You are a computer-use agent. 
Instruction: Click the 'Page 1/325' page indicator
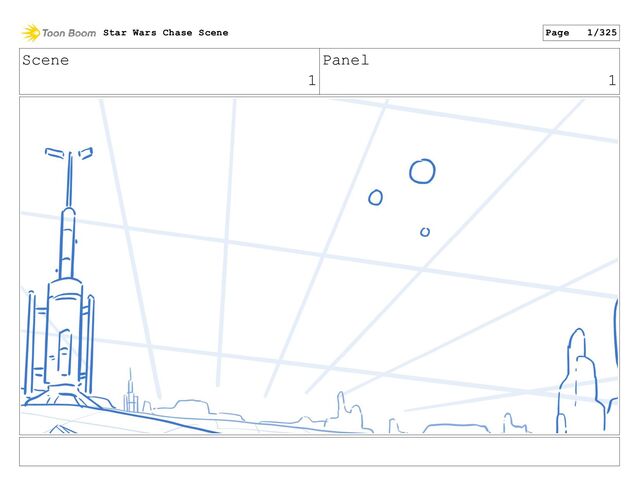point(581,33)
